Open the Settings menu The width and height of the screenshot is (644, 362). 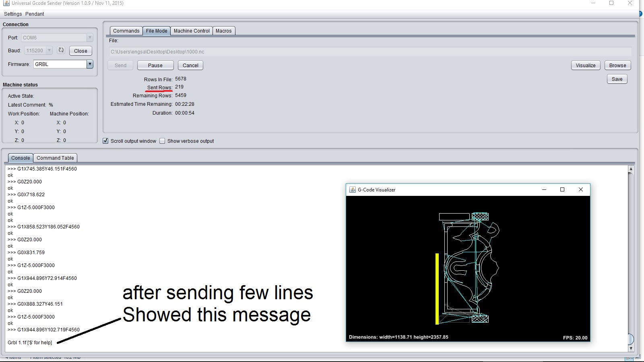click(13, 14)
